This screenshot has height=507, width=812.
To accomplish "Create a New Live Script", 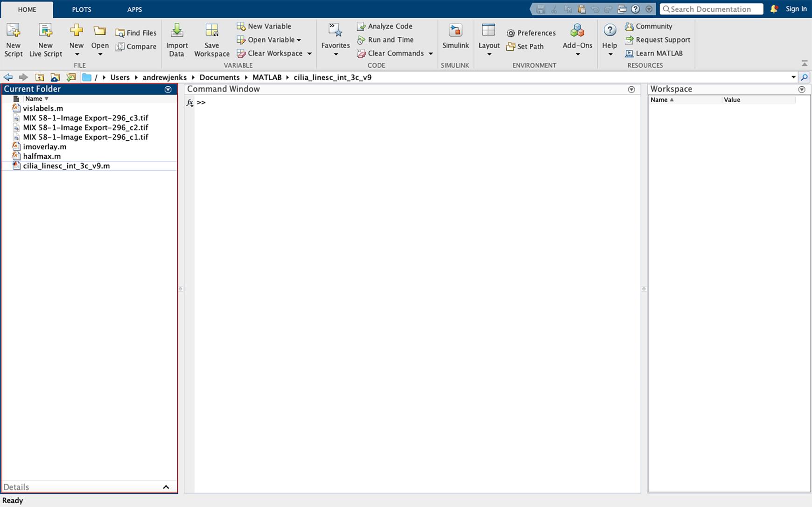I will tap(45, 41).
